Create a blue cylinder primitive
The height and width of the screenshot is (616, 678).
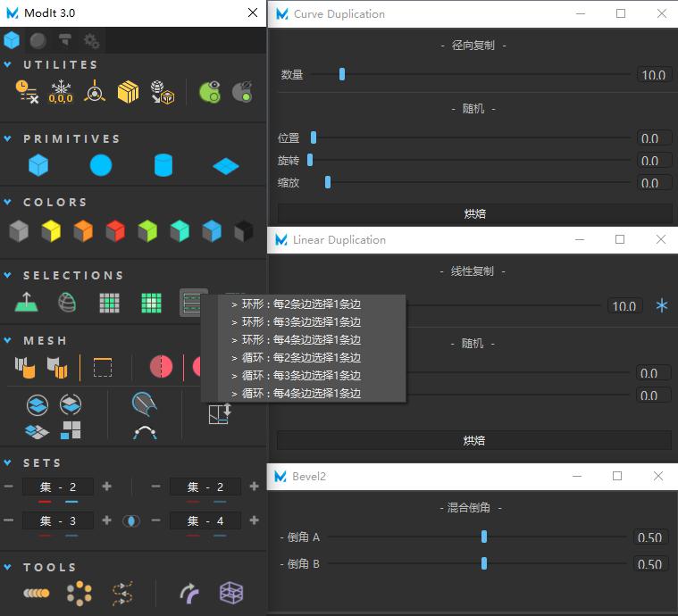[163, 165]
